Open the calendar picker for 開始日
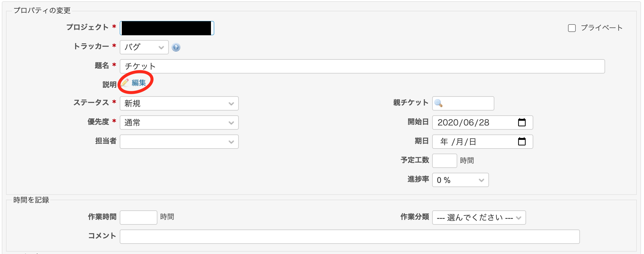The height and width of the screenshot is (254, 644). coord(522,122)
